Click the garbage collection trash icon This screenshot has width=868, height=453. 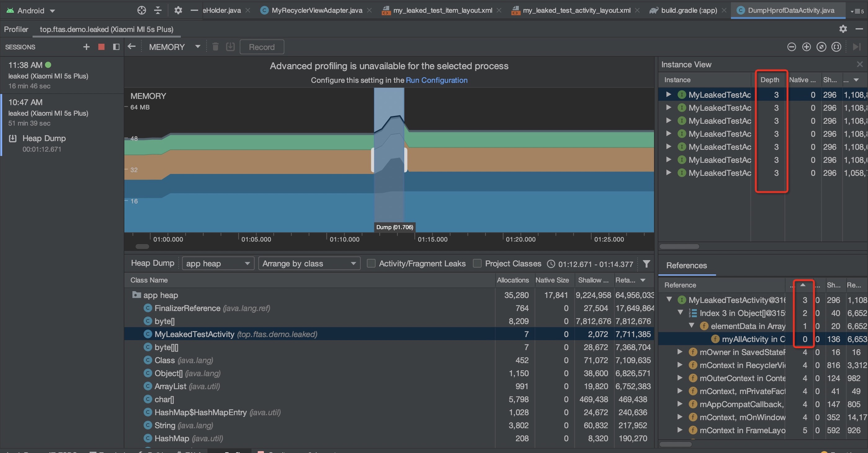[x=215, y=47]
